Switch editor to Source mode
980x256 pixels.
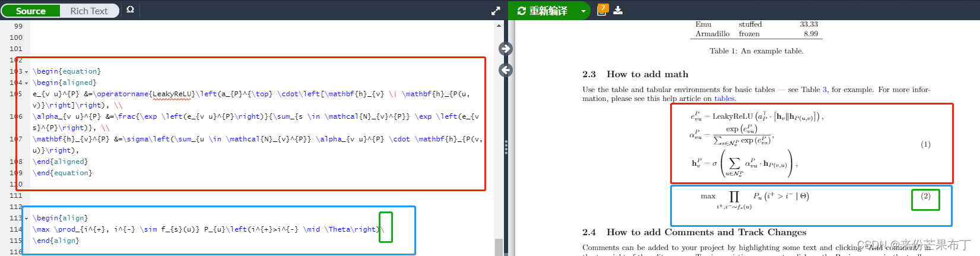coord(31,11)
